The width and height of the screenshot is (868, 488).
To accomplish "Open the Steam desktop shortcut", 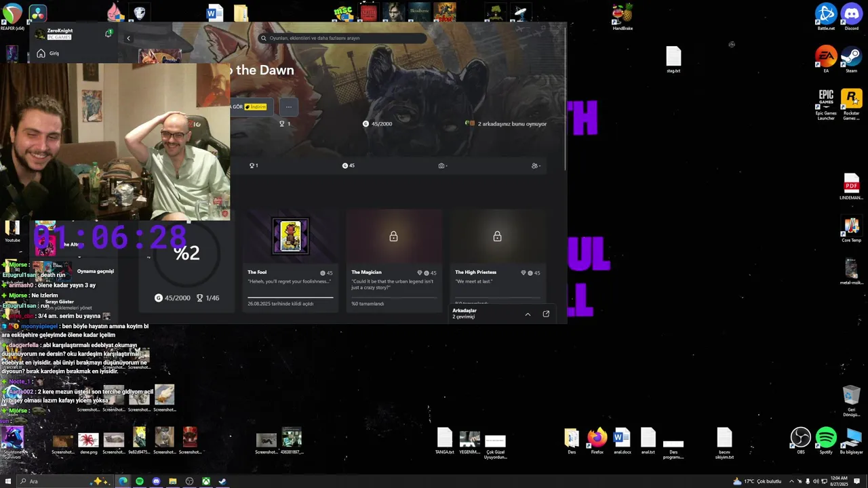I will tap(851, 59).
